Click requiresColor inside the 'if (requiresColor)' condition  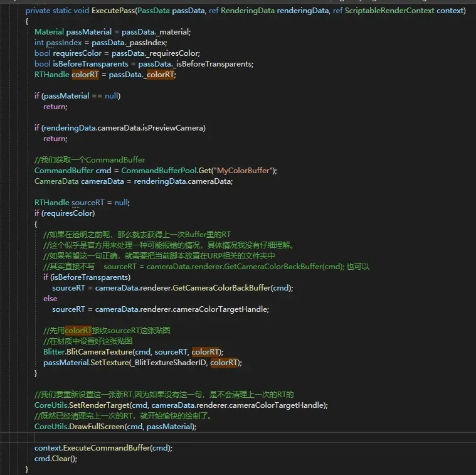point(68,213)
